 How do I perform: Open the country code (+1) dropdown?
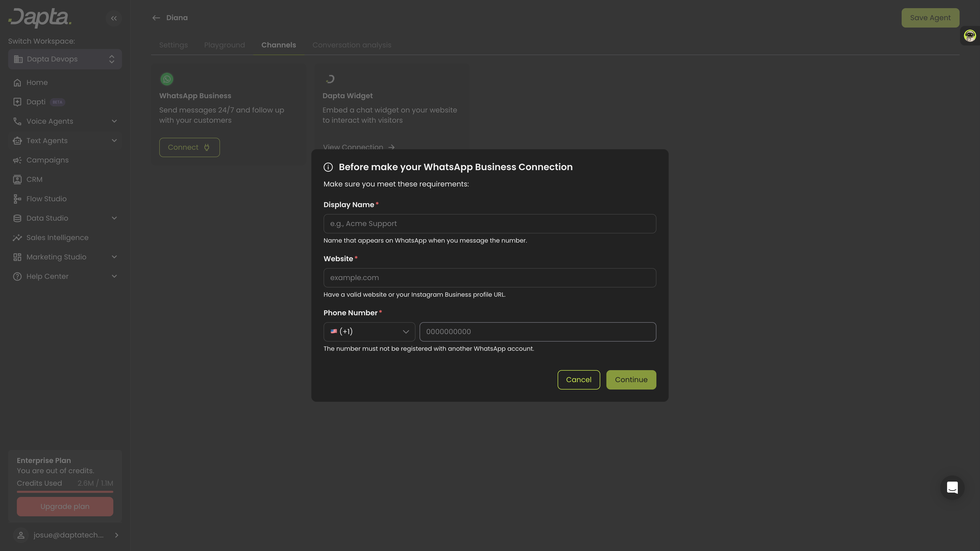click(x=369, y=332)
